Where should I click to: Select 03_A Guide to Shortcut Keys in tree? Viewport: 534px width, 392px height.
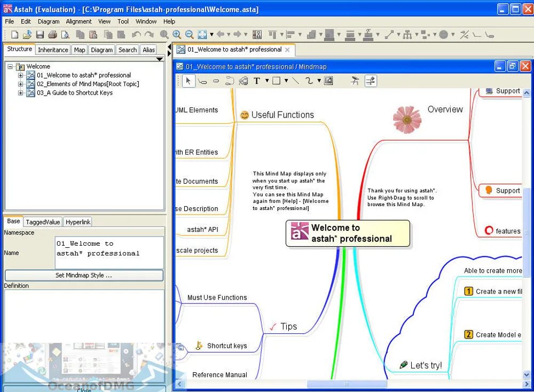point(75,92)
